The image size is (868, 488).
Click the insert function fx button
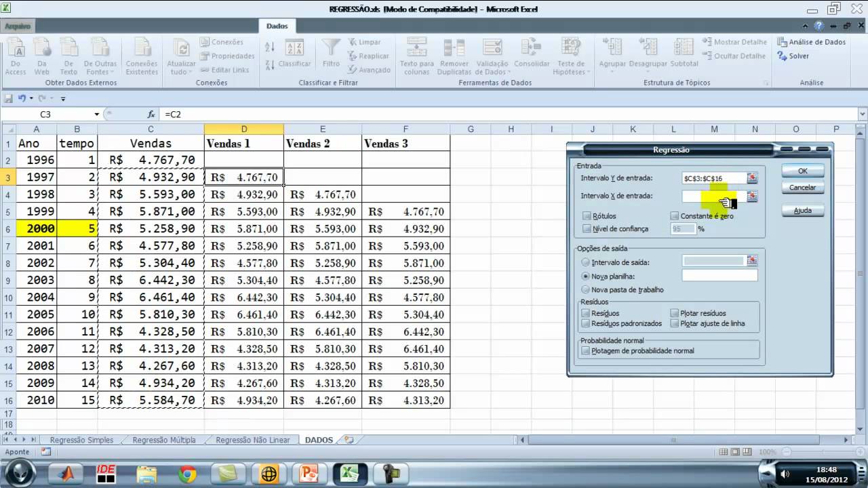click(x=151, y=115)
